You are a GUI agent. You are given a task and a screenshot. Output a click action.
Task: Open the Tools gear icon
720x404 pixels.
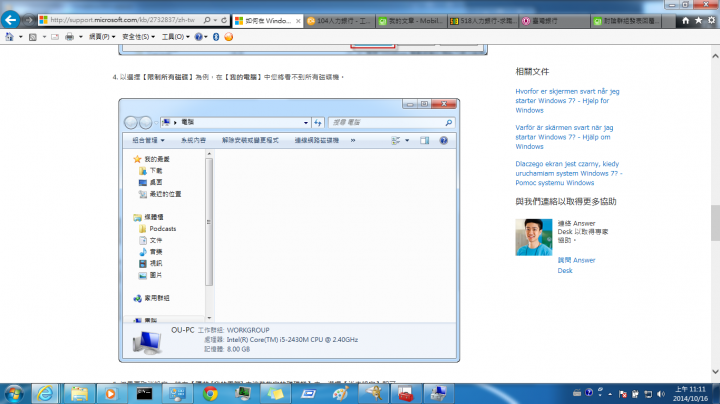pyautogui.click(x=711, y=21)
